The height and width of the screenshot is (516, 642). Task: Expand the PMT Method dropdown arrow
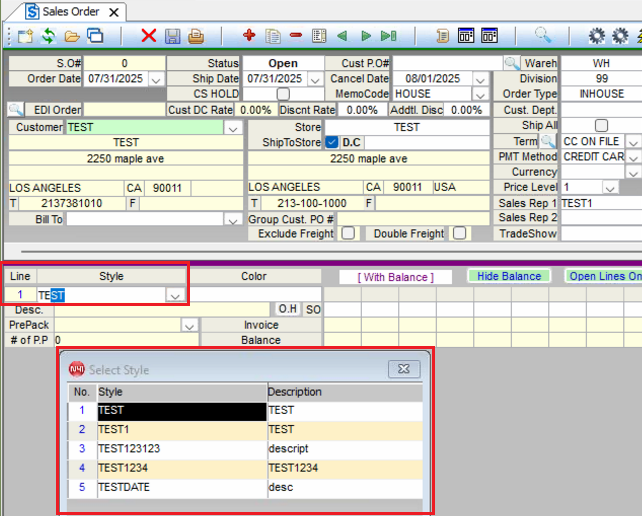click(x=633, y=157)
